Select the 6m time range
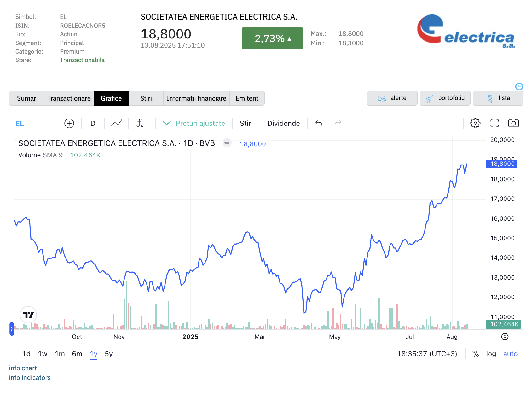This screenshot has height=394, width=532. 77,354
